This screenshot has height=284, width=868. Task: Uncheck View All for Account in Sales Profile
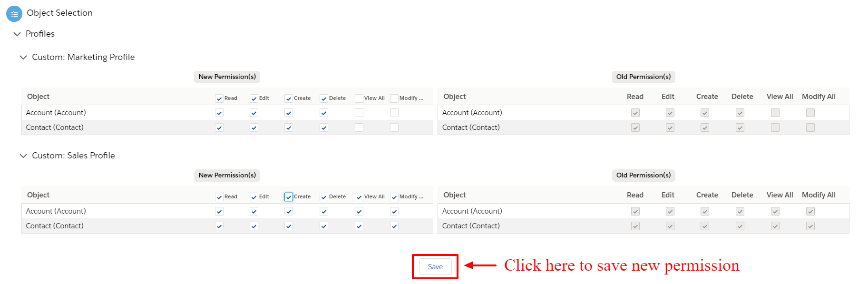359,211
